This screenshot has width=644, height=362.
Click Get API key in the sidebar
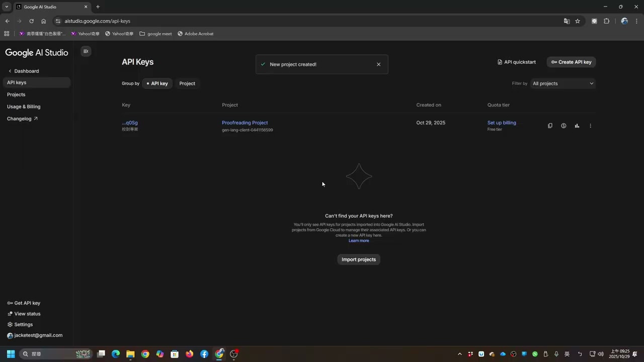coord(24,303)
